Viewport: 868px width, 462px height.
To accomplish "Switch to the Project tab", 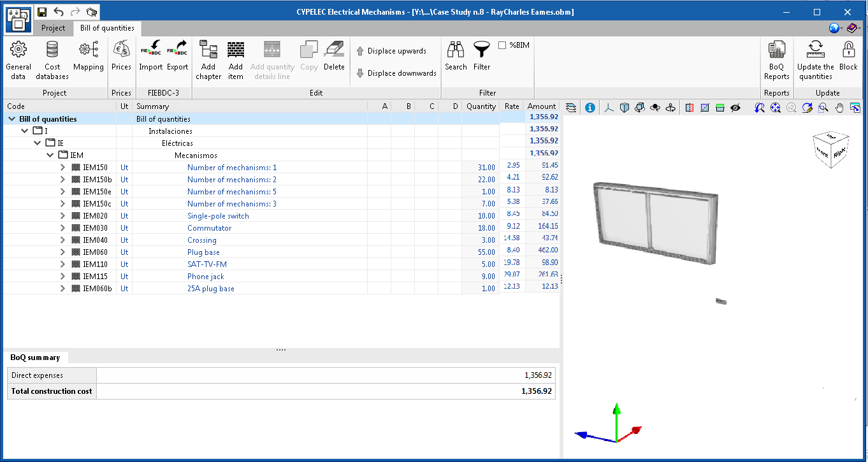I will tap(54, 28).
